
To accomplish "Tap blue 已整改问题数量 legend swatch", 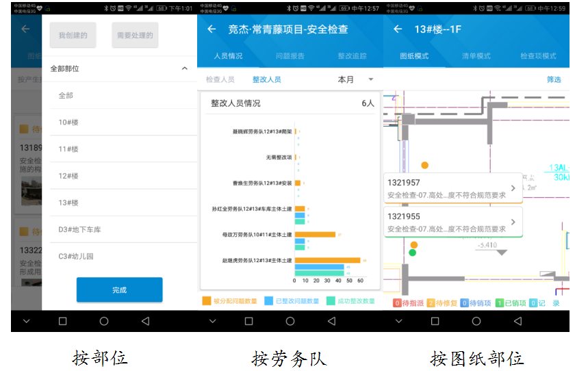I will point(268,301).
